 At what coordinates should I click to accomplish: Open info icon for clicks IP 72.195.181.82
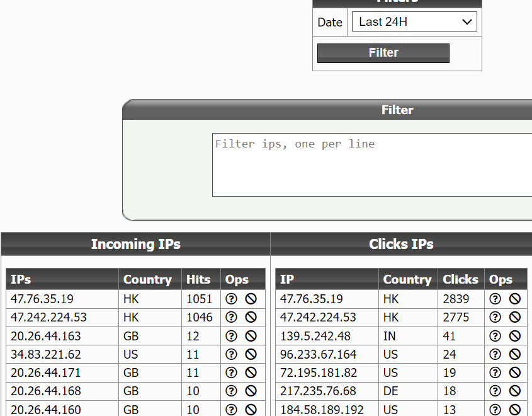(495, 373)
